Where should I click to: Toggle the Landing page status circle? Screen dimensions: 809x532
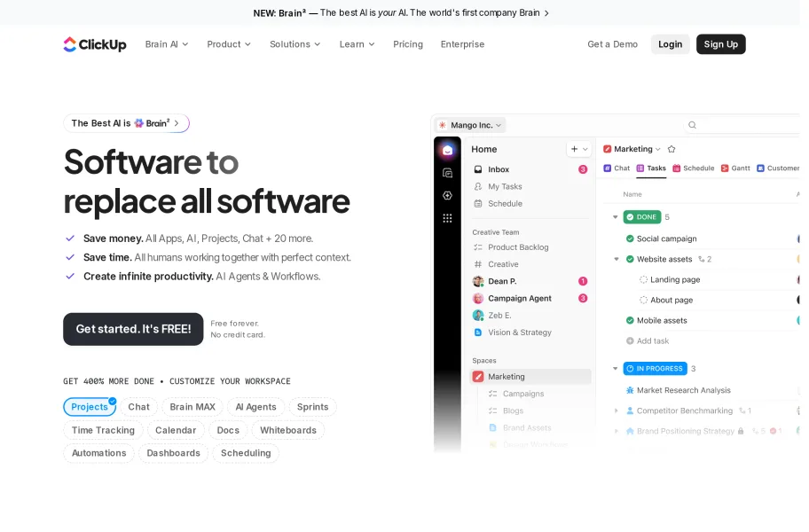click(x=643, y=279)
